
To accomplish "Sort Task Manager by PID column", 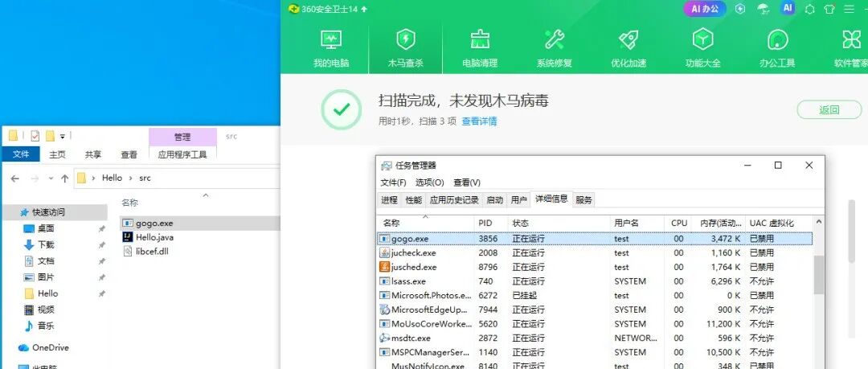I will (492, 223).
